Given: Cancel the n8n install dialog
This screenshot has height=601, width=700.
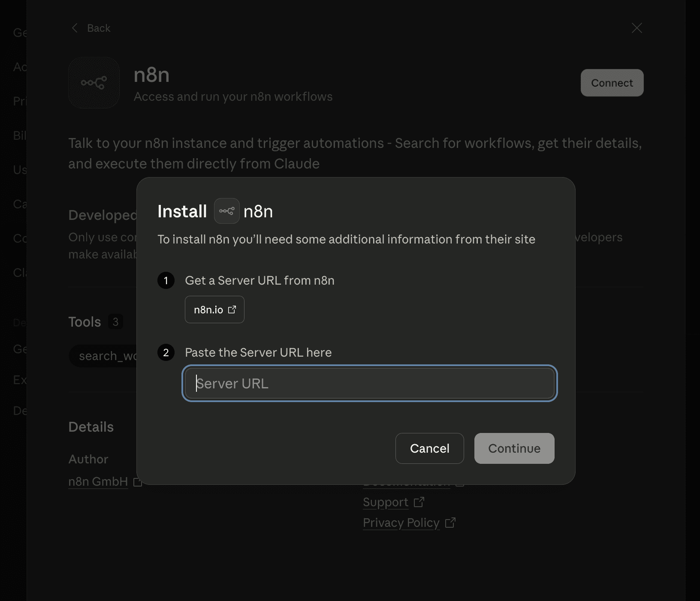Looking at the screenshot, I should [429, 448].
